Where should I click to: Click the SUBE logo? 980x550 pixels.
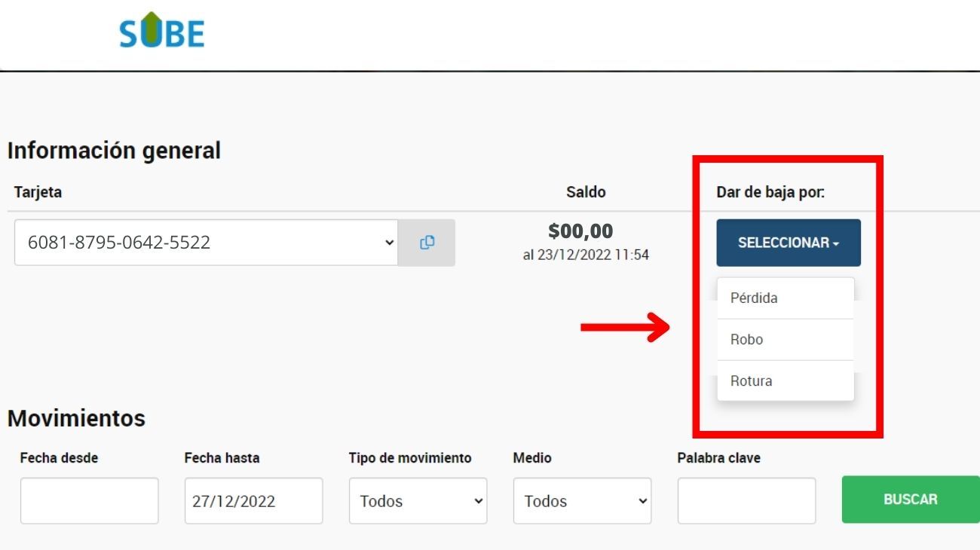162,31
